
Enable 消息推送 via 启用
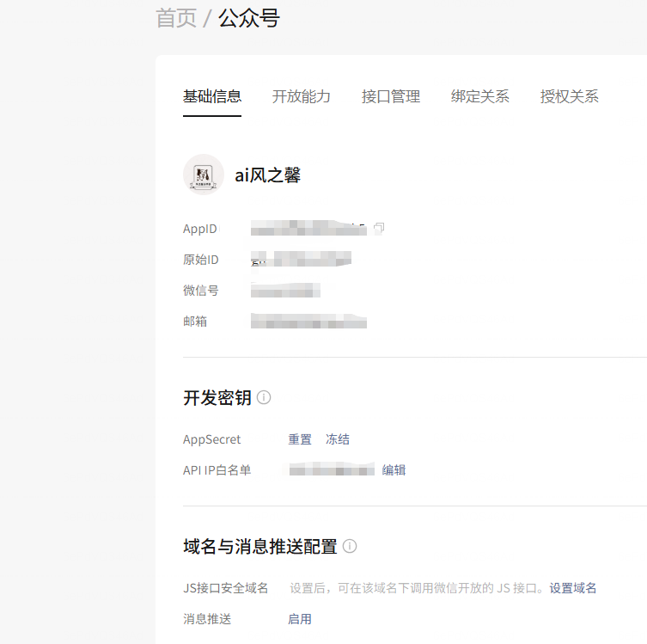tap(300, 619)
